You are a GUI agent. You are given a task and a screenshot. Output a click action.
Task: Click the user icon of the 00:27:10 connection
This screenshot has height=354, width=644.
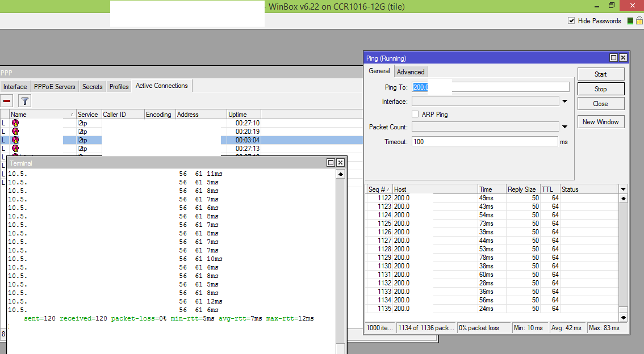pyautogui.click(x=15, y=123)
